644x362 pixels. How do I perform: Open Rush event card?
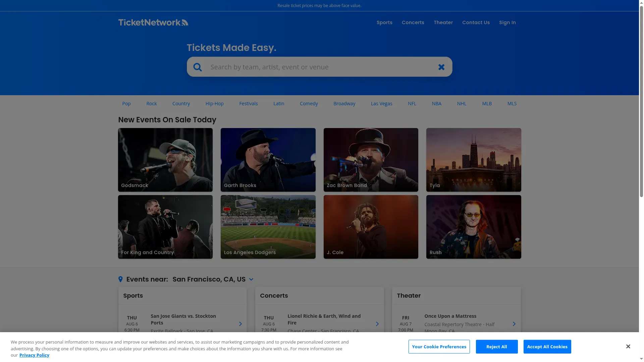[x=474, y=227]
